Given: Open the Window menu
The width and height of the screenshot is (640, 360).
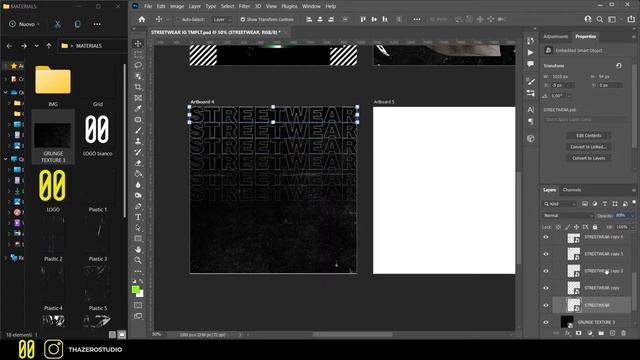Looking at the screenshot, I should pyautogui.click(x=311, y=6).
